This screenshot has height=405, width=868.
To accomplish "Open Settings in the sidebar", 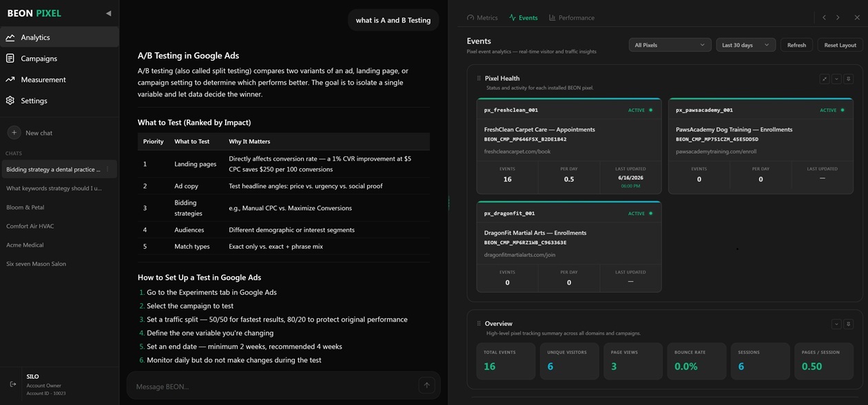I will (59, 101).
